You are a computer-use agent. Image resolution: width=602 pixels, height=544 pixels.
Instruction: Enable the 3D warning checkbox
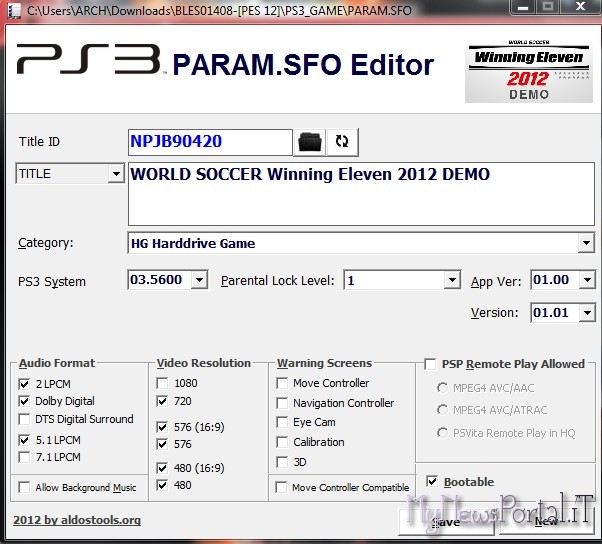pyautogui.click(x=282, y=462)
